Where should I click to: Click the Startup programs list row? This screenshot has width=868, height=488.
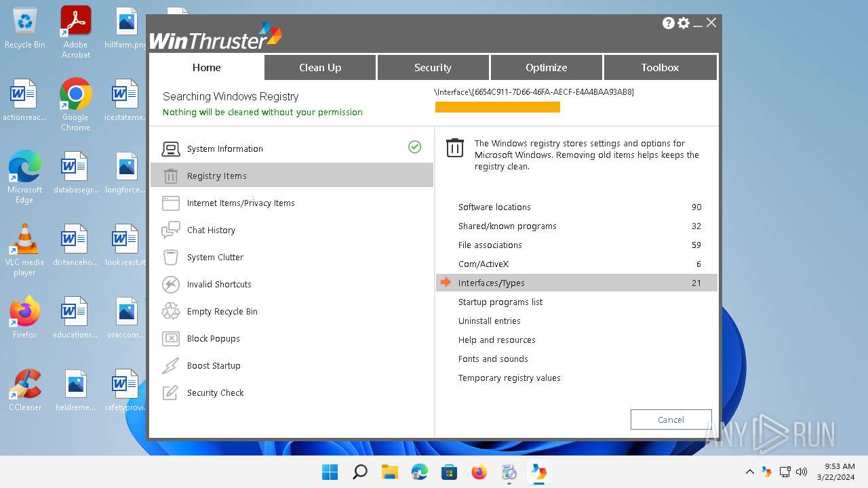coord(576,302)
